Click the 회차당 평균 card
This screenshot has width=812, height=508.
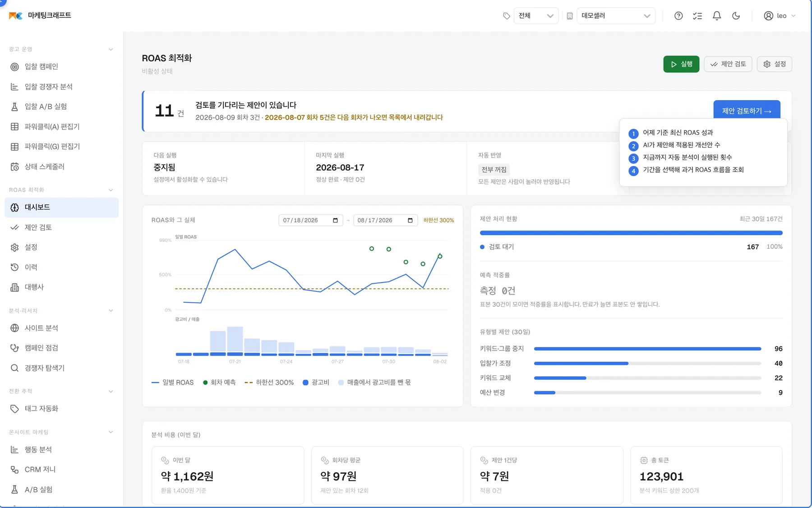[x=388, y=475]
